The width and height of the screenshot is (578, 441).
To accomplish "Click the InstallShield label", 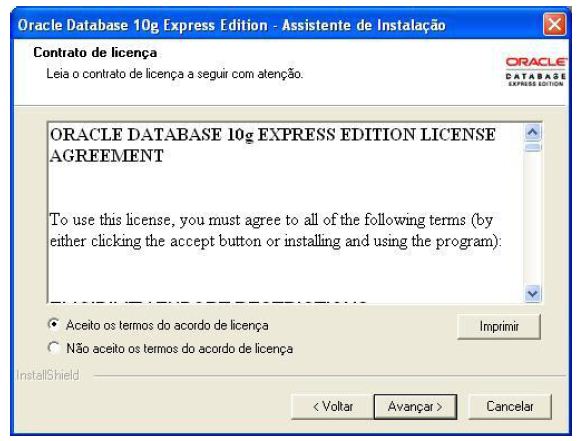I will coord(48,375).
